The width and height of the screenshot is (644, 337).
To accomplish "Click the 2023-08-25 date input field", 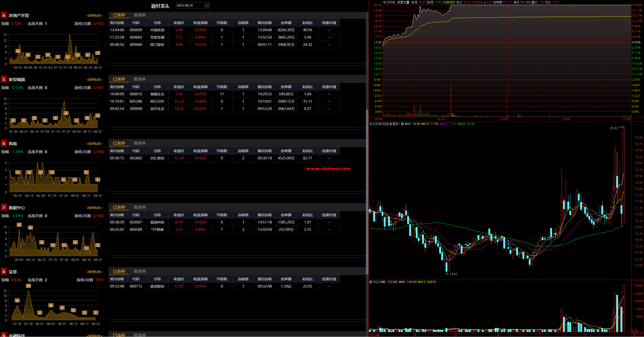I will tap(192, 6).
